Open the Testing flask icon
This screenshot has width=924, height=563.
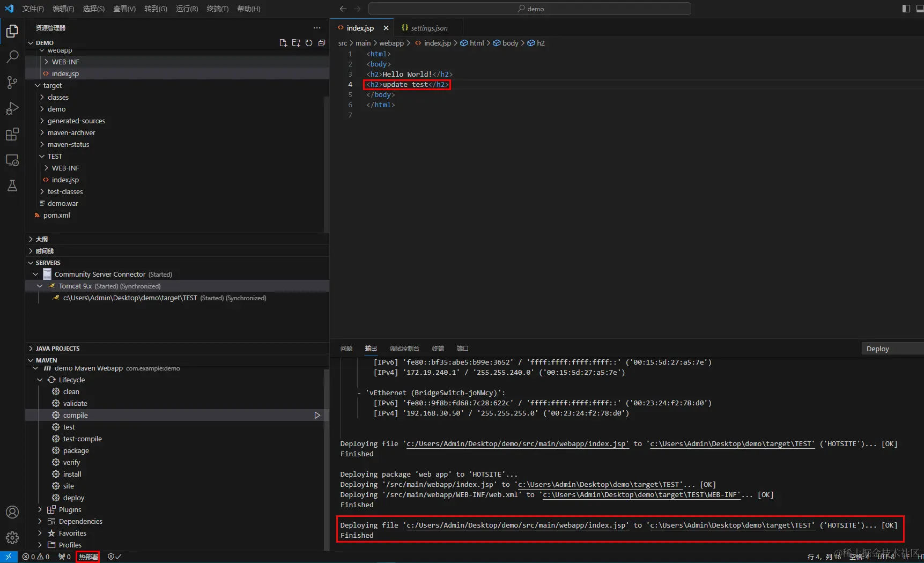click(12, 186)
